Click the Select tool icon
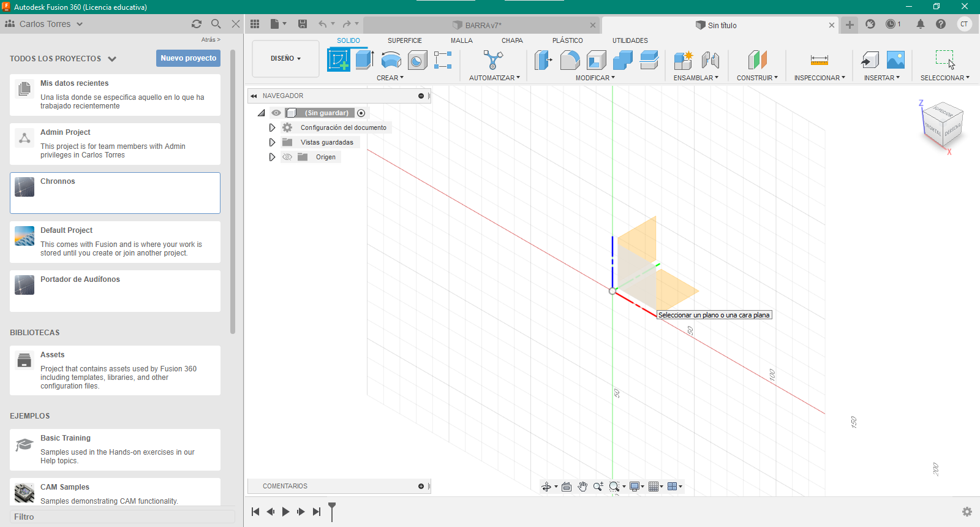Screen dimensions: 980x527 (x=945, y=59)
